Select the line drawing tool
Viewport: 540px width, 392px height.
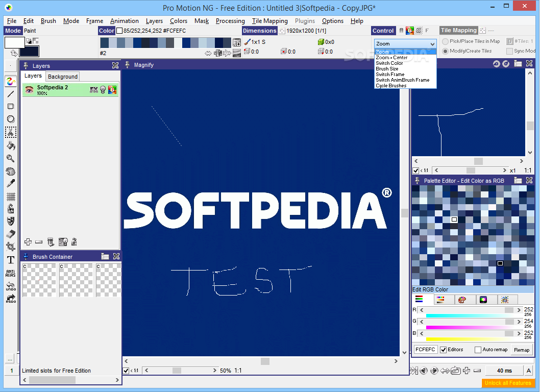[11, 94]
